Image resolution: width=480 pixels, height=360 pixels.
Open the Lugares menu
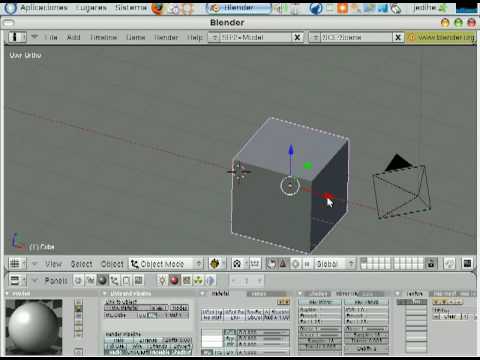(x=91, y=8)
